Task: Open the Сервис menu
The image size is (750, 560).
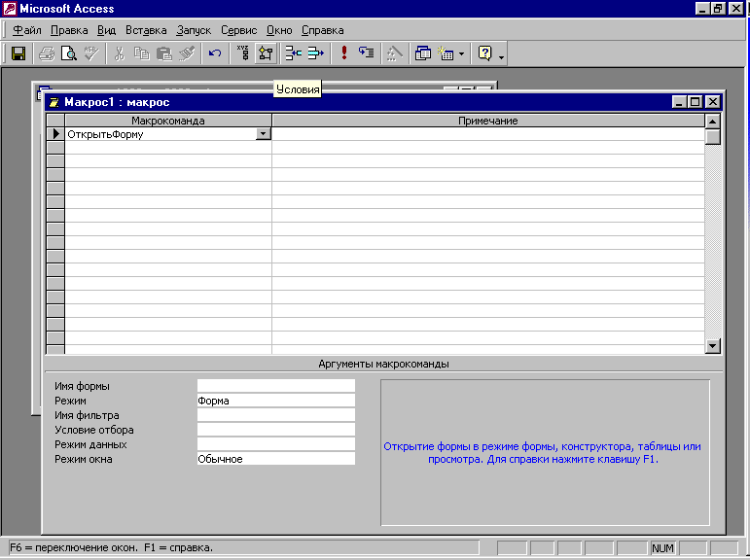Action: 239,30
